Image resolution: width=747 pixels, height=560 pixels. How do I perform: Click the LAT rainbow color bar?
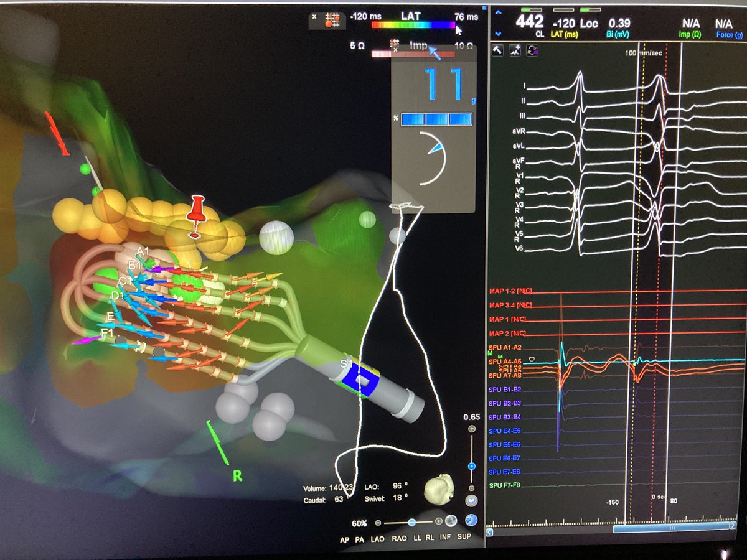click(x=413, y=25)
